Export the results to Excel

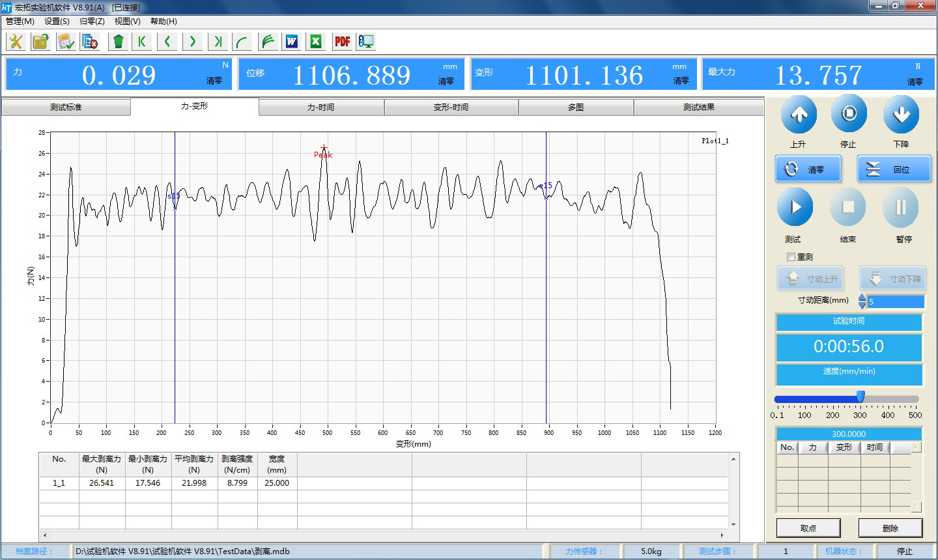316,42
